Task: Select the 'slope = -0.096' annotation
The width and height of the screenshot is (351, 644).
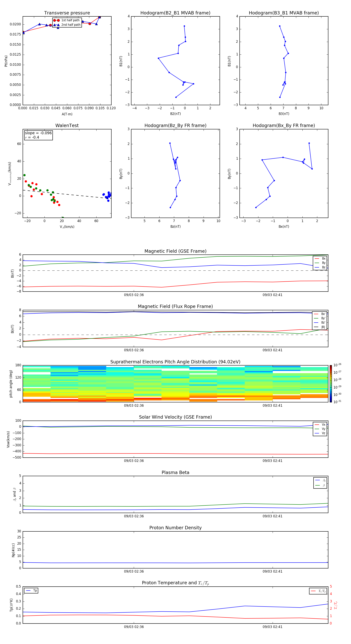Action: [38, 133]
